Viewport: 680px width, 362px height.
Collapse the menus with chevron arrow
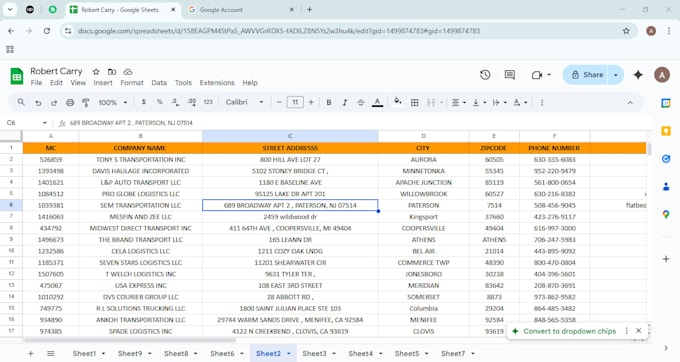coord(630,103)
